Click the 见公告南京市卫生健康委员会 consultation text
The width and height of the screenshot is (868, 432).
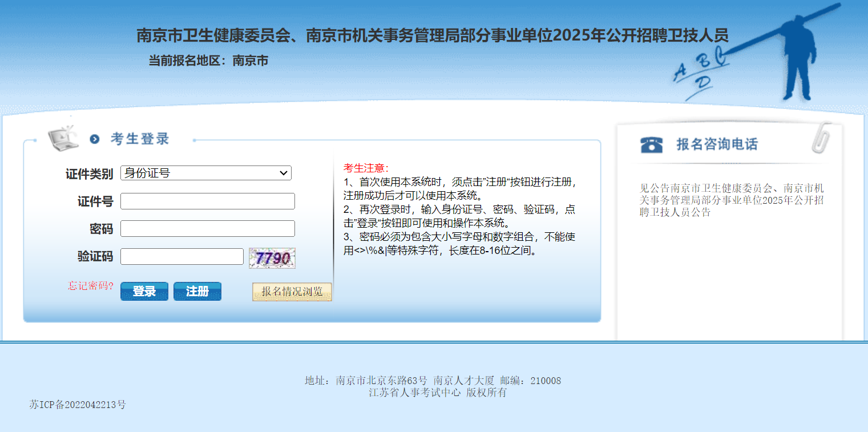point(732,200)
